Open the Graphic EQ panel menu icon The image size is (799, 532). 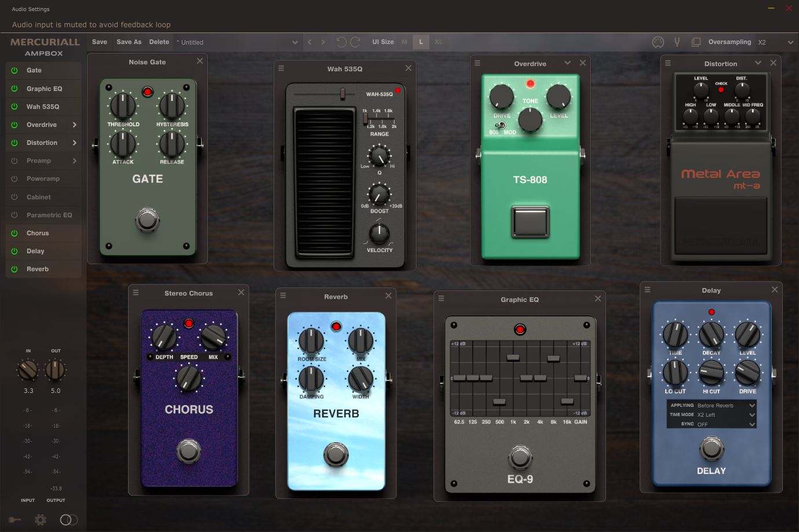coord(441,298)
